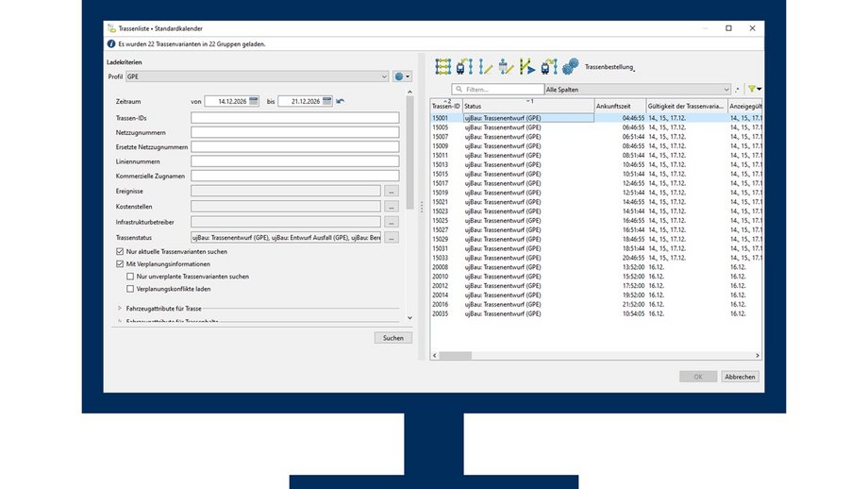Open the 'Alle Spalten' column dropdown

[x=638, y=89]
